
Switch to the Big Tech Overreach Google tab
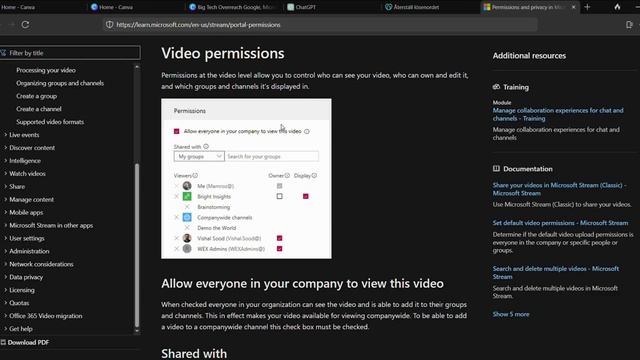pos(233,7)
